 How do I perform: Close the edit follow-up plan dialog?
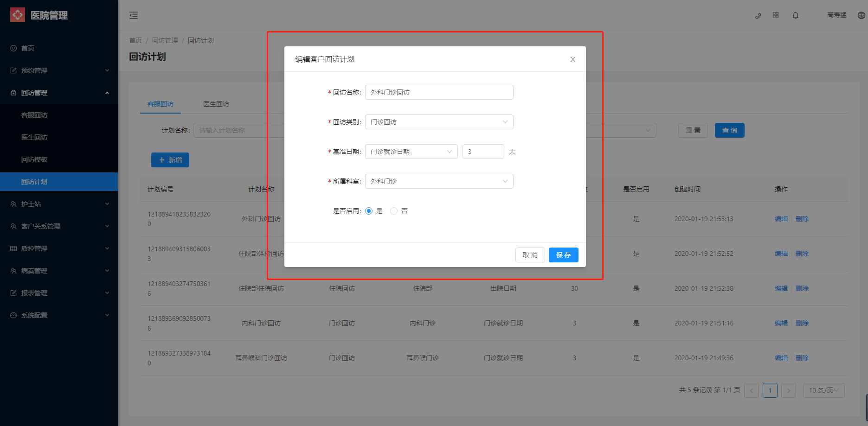[x=573, y=59]
